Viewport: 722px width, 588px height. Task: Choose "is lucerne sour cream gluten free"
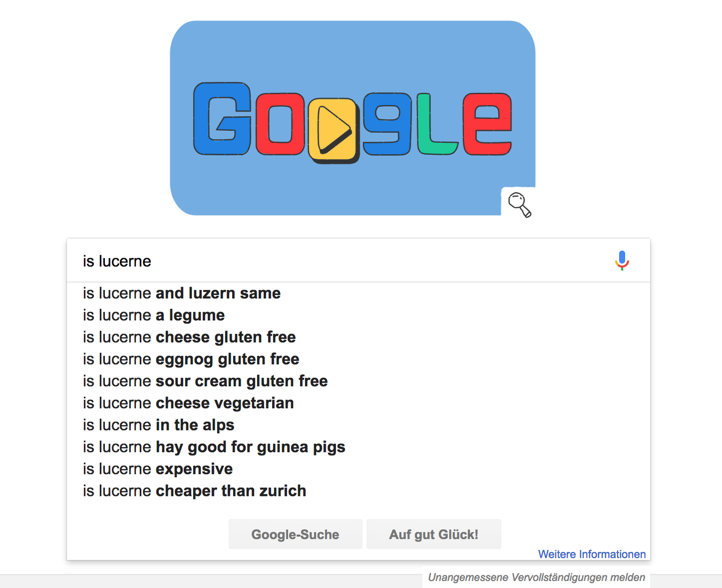[x=205, y=381]
